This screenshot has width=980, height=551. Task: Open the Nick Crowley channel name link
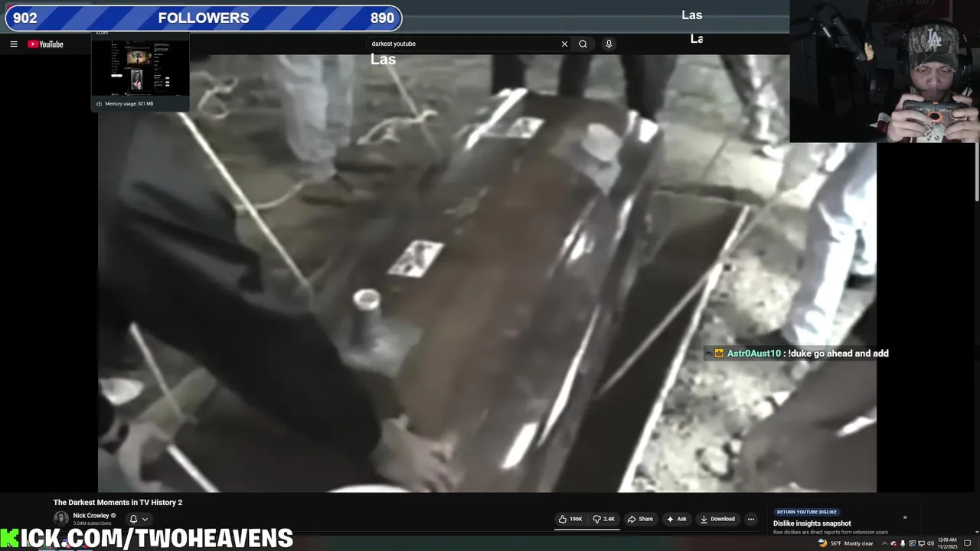[91, 516]
